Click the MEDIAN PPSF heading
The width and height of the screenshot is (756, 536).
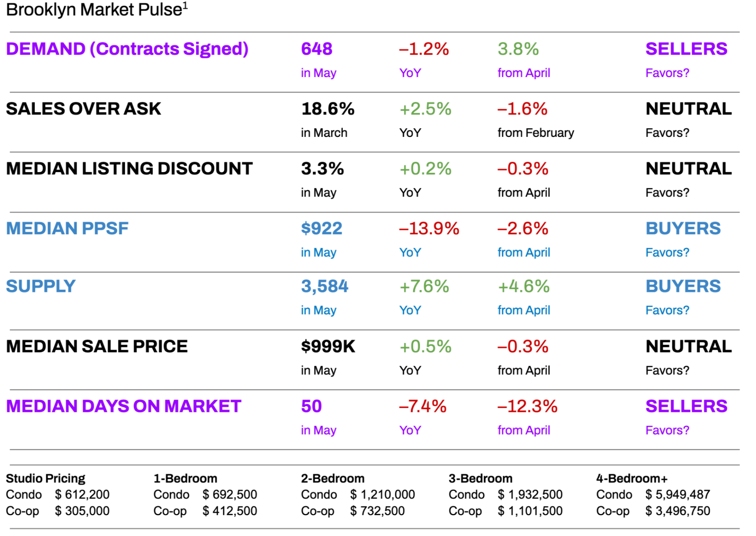67,228
